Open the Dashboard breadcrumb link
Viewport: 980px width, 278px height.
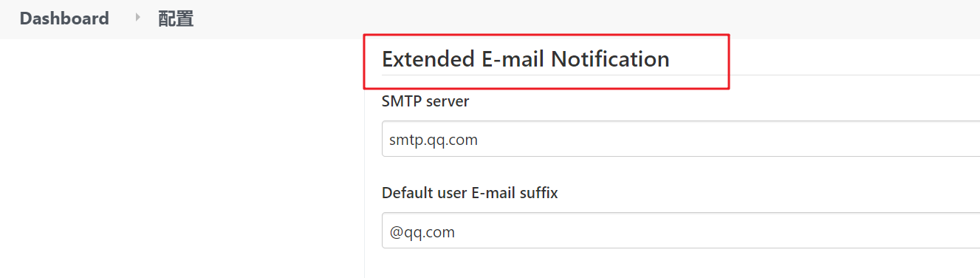pyautogui.click(x=64, y=18)
